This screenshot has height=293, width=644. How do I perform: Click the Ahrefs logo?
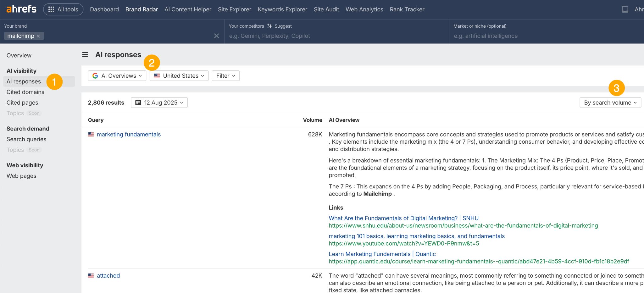point(21,9)
